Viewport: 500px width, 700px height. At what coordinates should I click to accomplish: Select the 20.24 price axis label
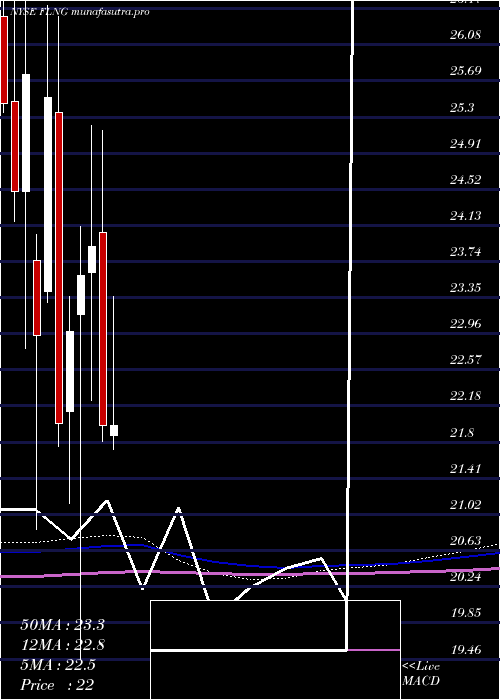point(465,577)
